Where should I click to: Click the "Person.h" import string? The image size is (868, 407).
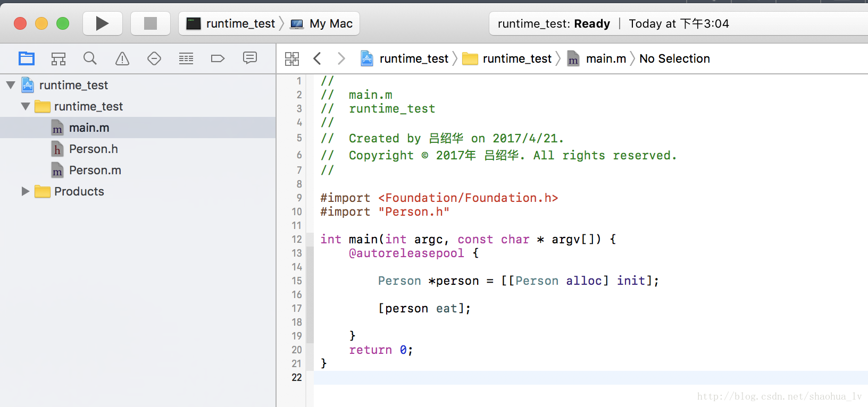(414, 211)
